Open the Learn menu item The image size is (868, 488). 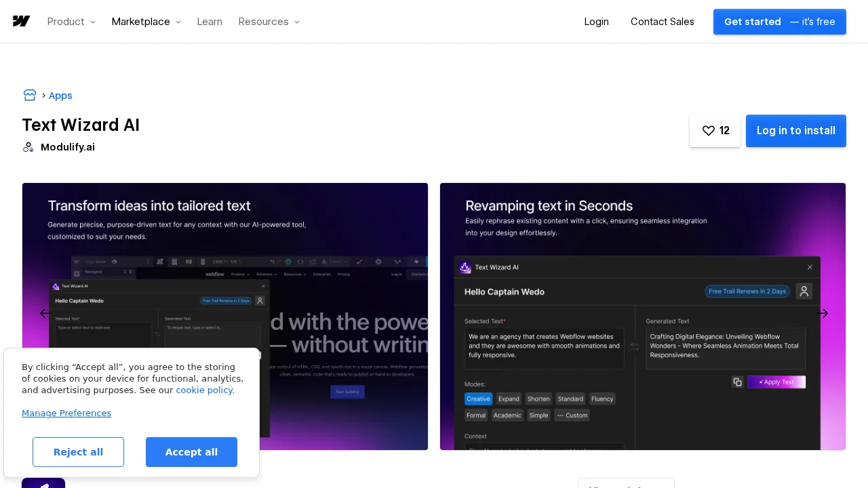pos(210,22)
